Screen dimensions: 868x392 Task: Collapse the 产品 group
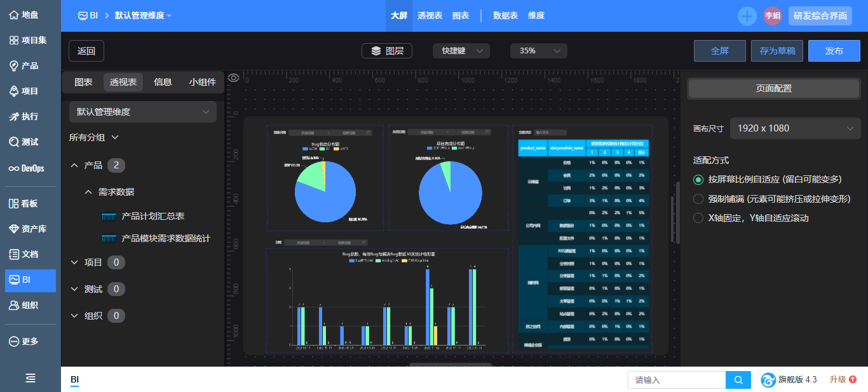pyautogui.click(x=74, y=165)
